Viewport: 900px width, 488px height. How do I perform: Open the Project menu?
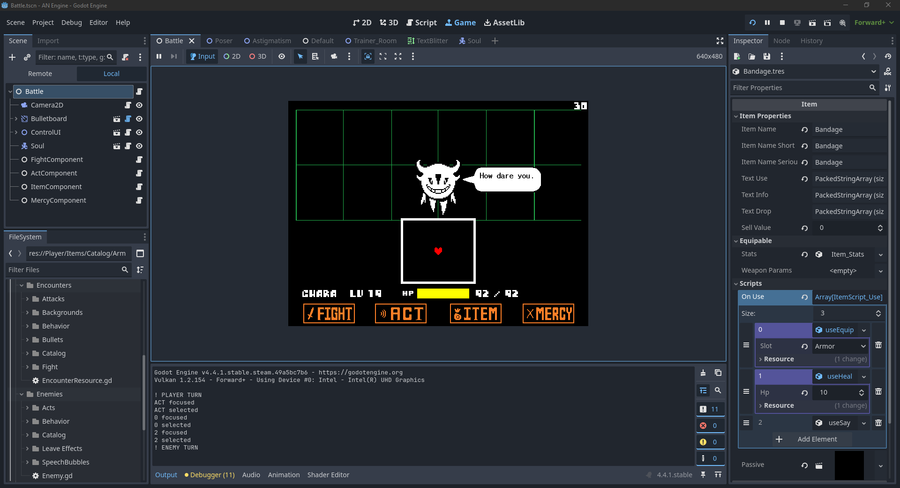(42, 22)
